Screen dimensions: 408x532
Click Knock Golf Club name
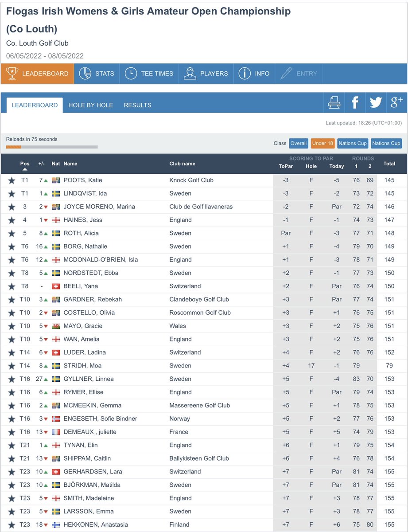(191, 180)
